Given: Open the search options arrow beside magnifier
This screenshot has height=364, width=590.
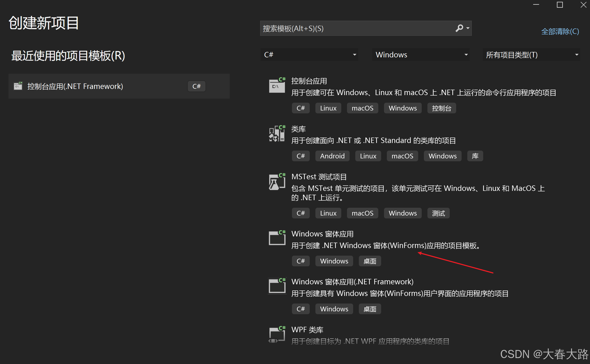Looking at the screenshot, I should pos(467,28).
